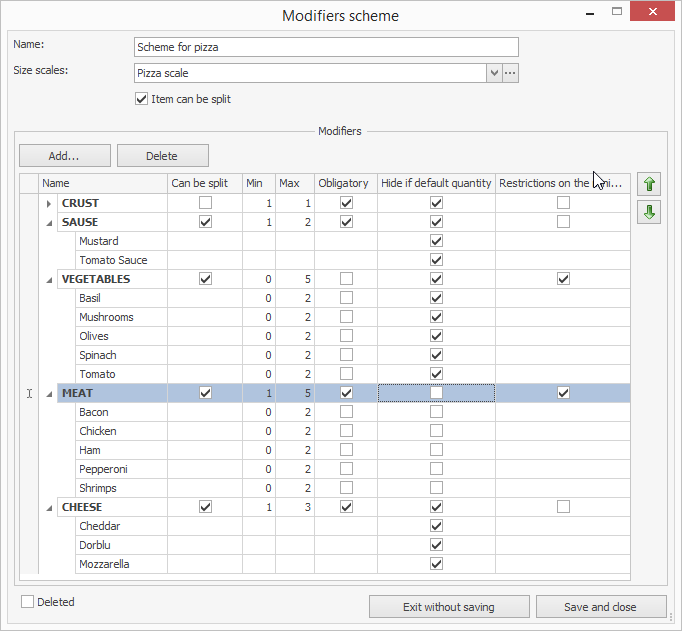Click the ellipsis button beside Size scales
This screenshot has width=682, height=631.
(510, 73)
